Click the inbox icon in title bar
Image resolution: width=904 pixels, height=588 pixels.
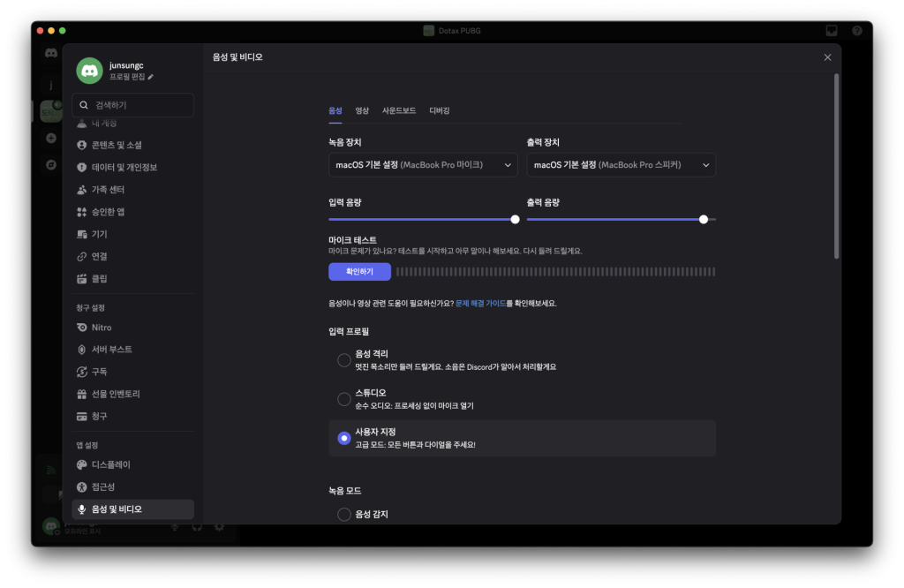click(x=831, y=30)
